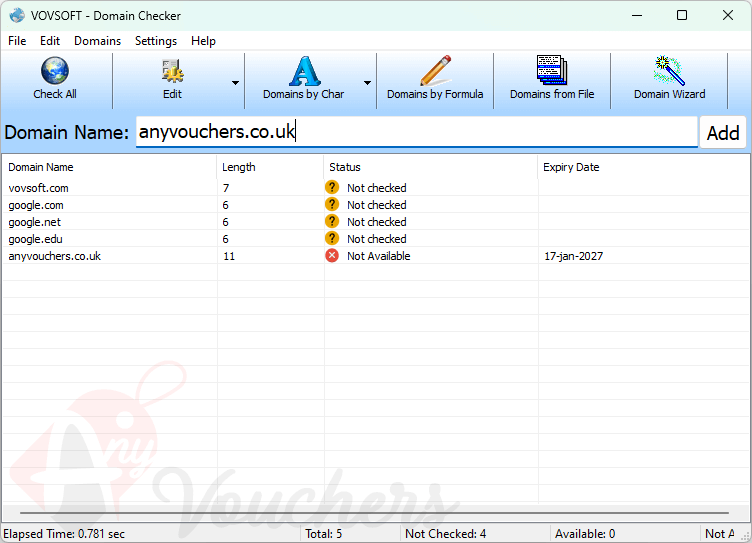Sort by Status column header
The image size is (752, 543).
(431, 167)
